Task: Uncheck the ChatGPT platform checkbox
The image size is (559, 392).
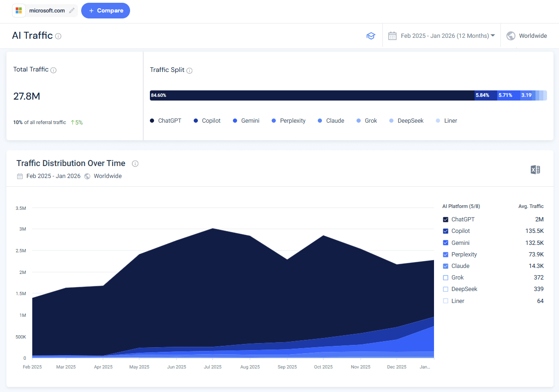Action: [445, 219]
